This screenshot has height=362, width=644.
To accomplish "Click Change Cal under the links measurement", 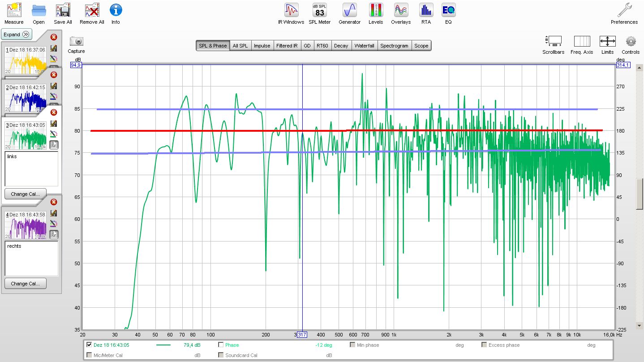I will 26,194.
